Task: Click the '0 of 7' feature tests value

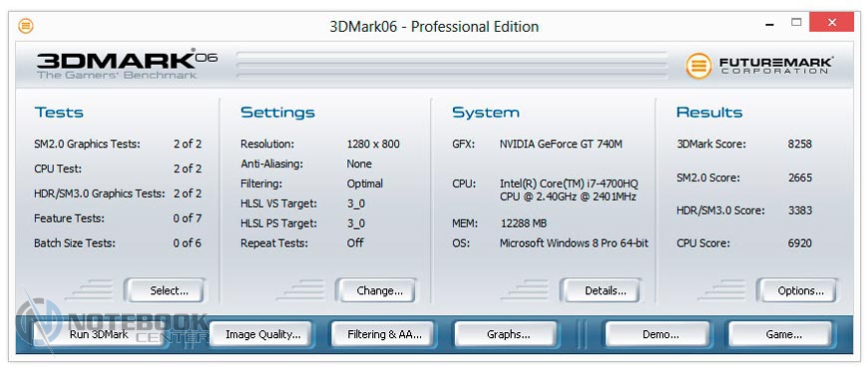Action: [x=188, y=218]
